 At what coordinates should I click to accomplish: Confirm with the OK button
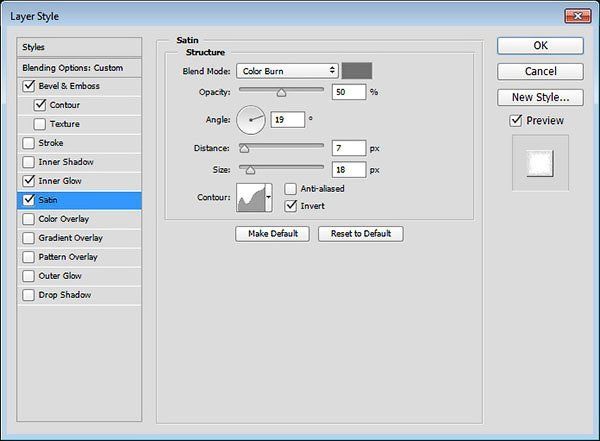tap(540, 46)
